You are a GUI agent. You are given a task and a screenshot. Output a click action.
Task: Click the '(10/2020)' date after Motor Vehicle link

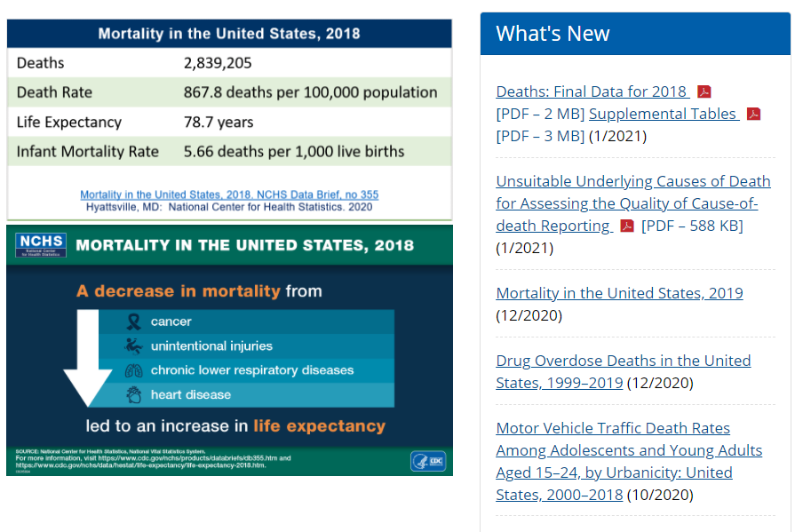(x=660, y=495)
